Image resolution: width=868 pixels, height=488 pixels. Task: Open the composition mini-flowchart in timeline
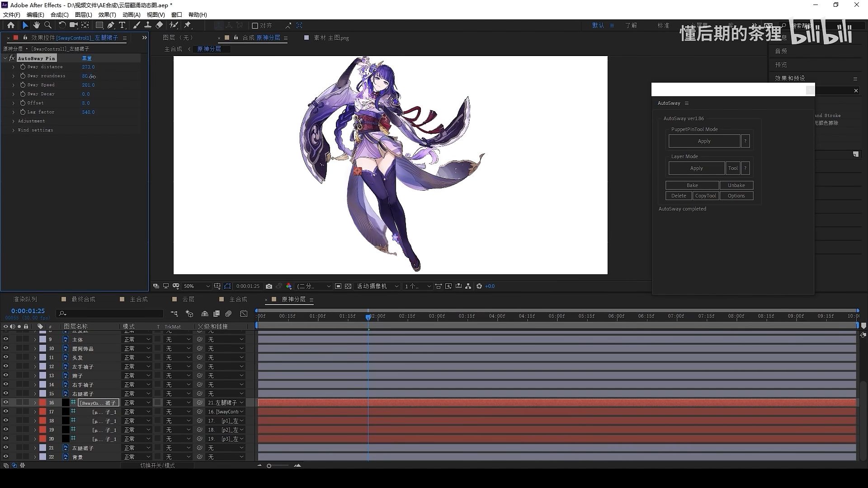pos(174,314)
